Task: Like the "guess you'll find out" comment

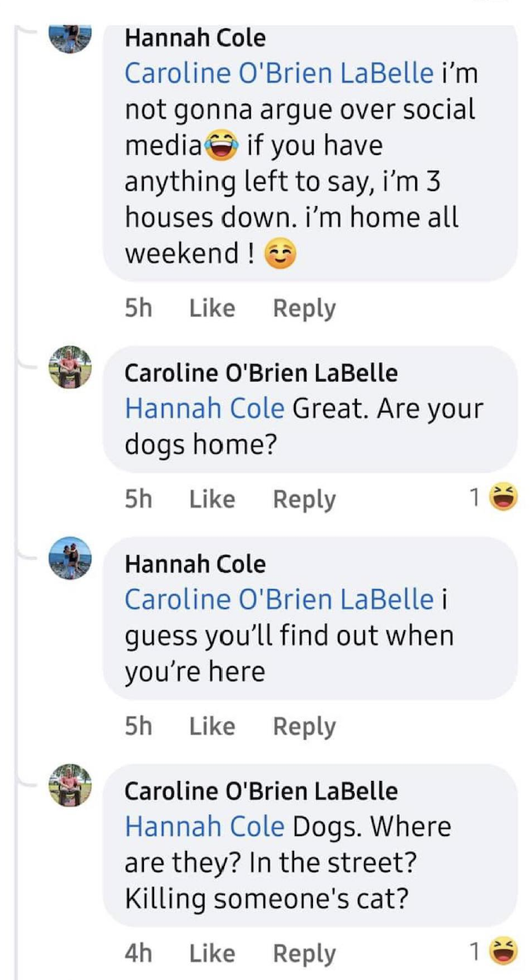Action: [212, 726]
